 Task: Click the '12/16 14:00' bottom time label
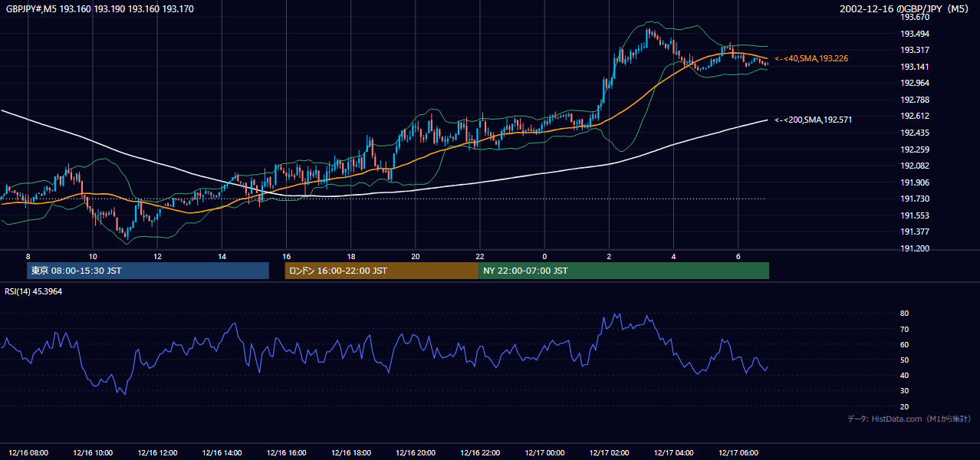(x=222, y=453)
